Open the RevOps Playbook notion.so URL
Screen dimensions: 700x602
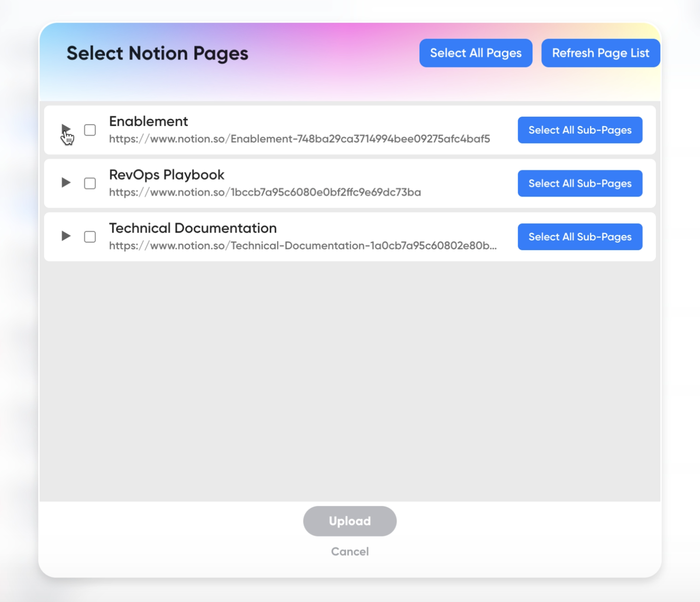coord(265,192)
